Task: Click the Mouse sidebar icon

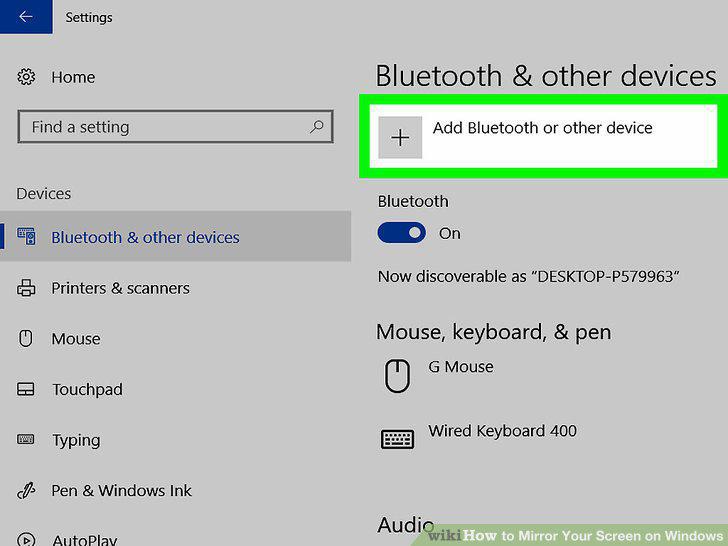Action: tap(26, 338)
